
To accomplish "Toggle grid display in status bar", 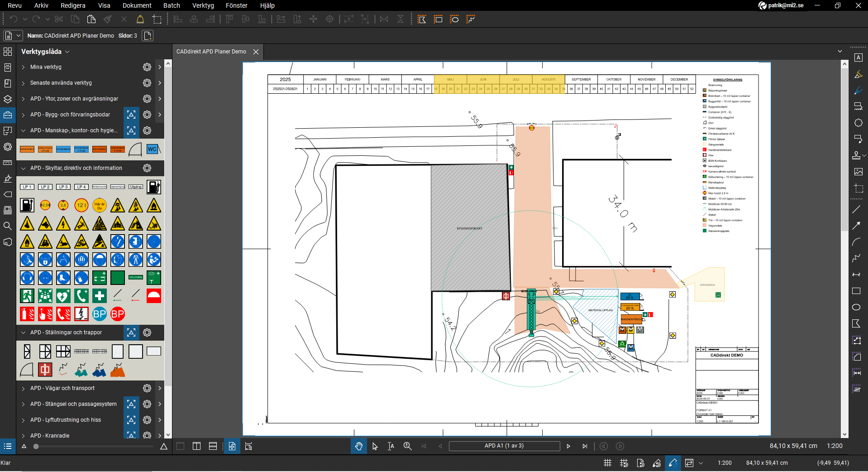I will (607, 463).
